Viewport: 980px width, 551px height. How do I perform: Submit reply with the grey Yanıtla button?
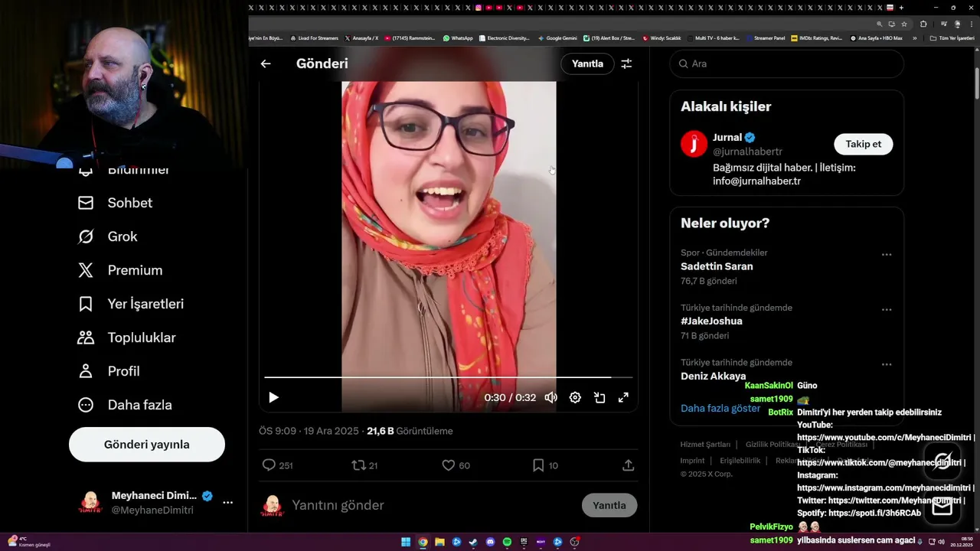(609, 505)
